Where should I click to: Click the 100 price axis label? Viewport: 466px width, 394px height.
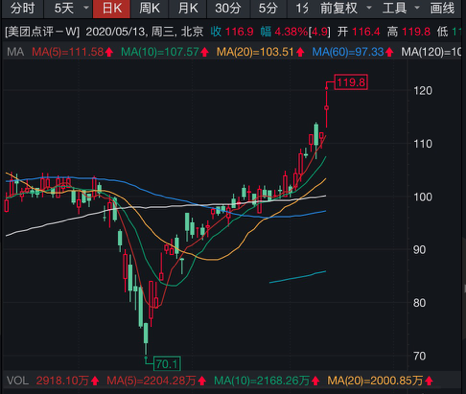423,197
